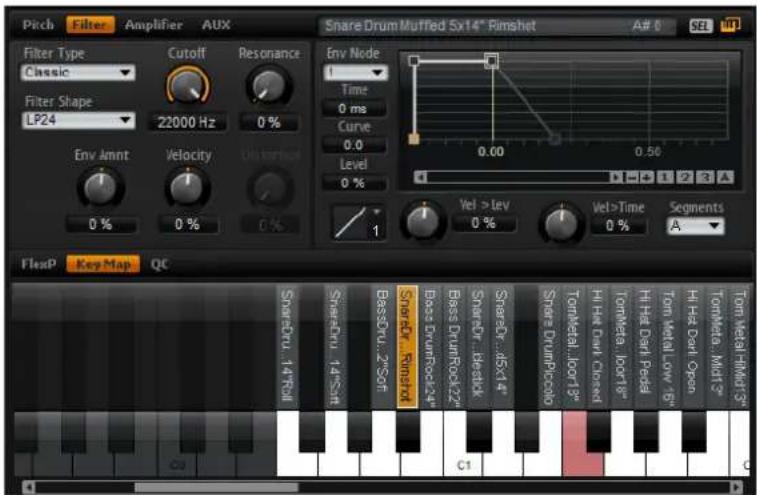757x495 pixels.
Task: Click the Env Amnt knob
Action: (100, 187)
